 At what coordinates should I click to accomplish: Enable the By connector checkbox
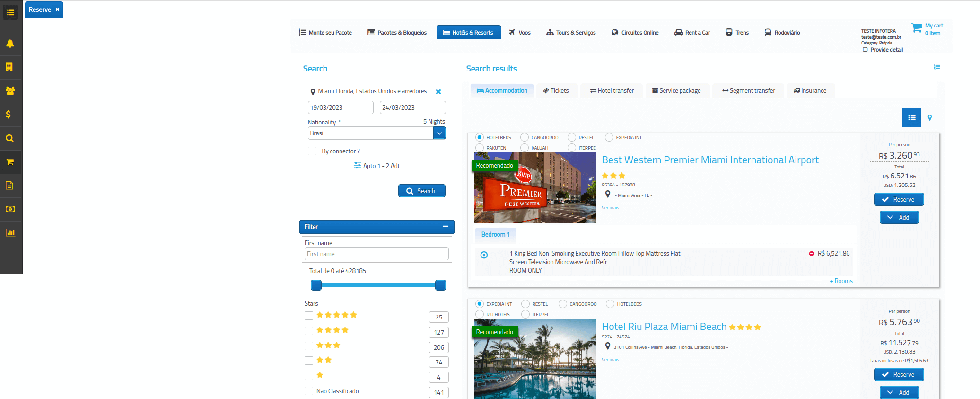point(312,151)
